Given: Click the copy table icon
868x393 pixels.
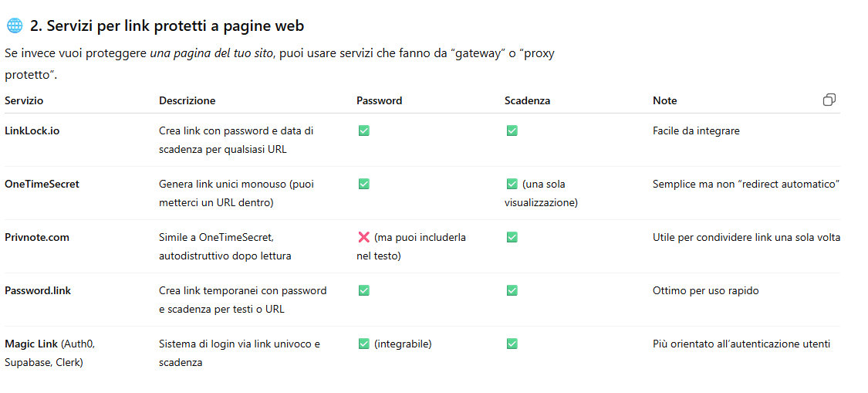Looking at the screenshot, I should click(x=829, y=100).
